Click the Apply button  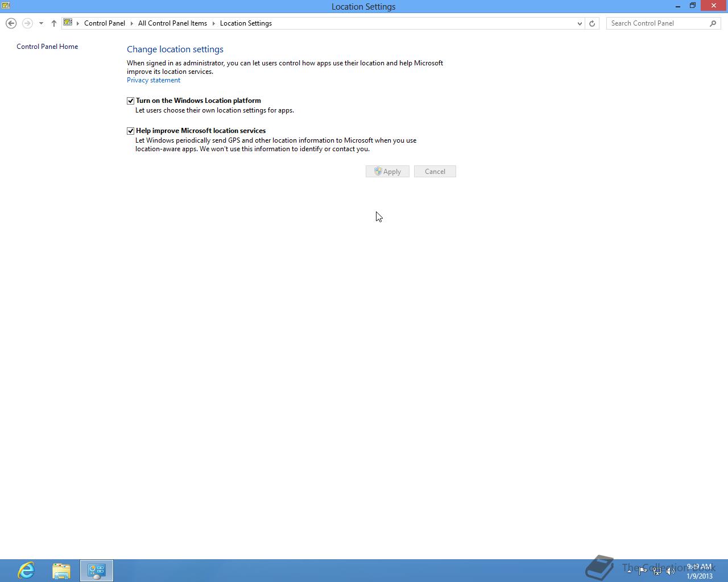pyautogui.click(x=387, y=171)
